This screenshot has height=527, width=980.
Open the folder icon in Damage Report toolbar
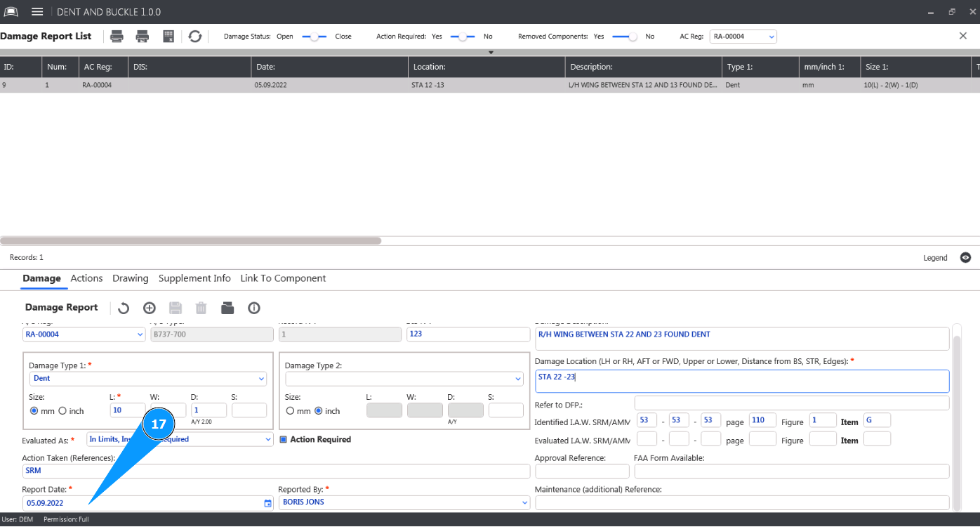coord(227,308)
